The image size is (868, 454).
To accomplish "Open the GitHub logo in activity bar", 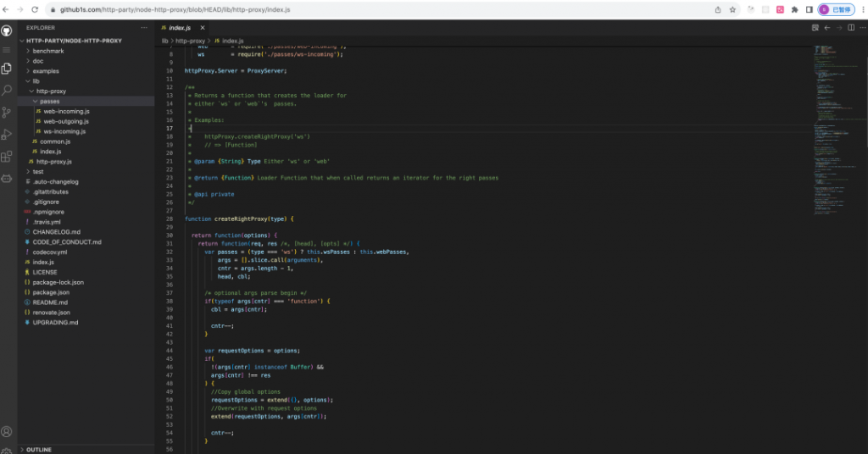I will click(7, 31).
